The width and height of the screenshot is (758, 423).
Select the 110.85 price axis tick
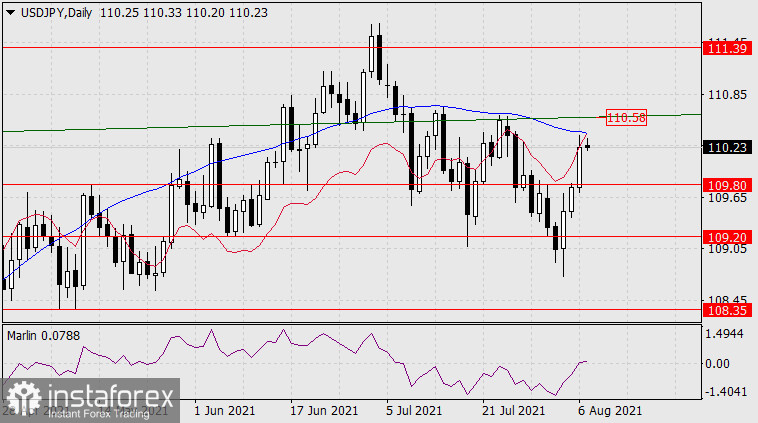tap(724, 95)
